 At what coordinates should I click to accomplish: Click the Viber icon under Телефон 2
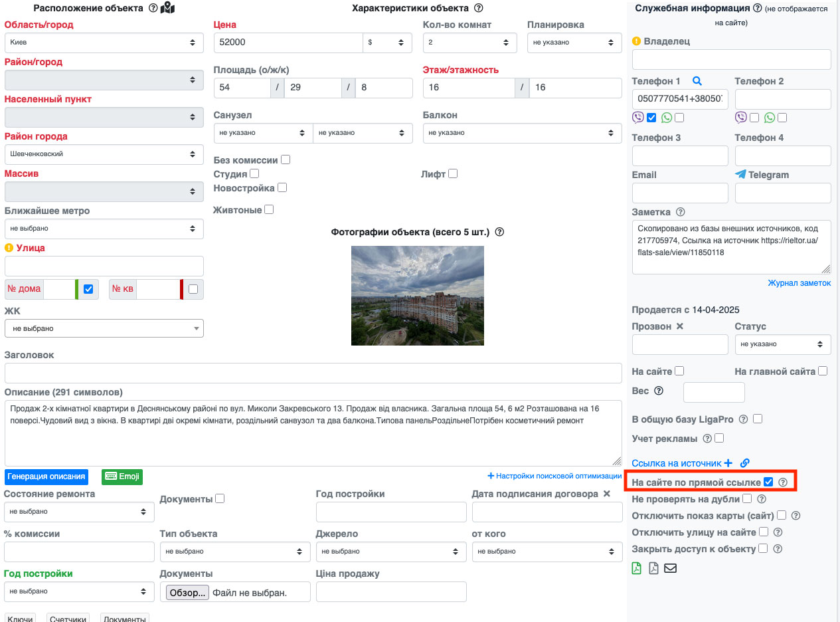click(741, 118)
